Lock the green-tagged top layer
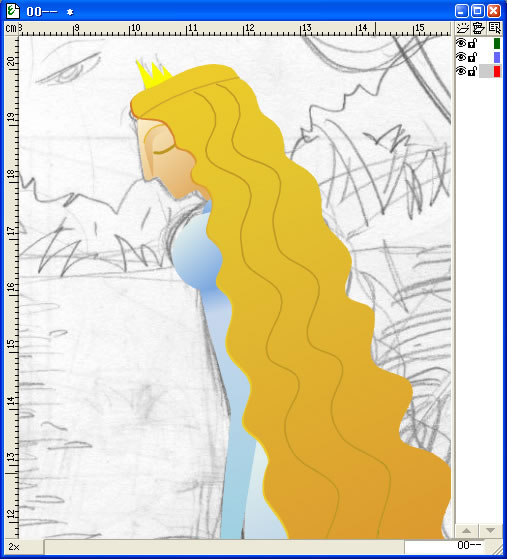The image size is (507, 559). point(472,43)
